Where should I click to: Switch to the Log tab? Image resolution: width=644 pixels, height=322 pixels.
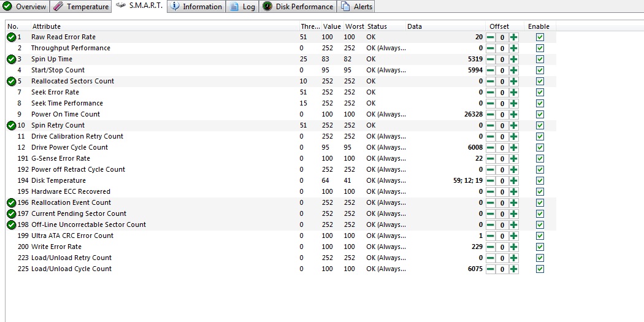pyautogui.click(x=243, y=7)
